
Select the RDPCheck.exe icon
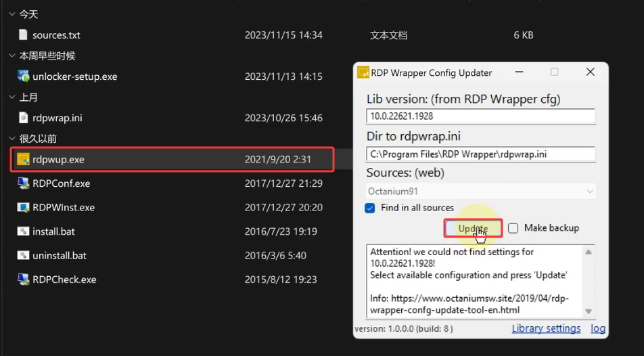pyautogui.click(x=24, y=280)
